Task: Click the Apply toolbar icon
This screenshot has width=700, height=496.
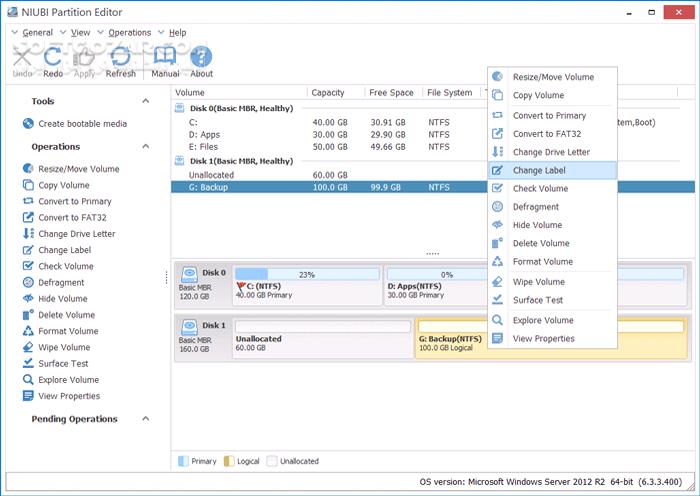Action: click(84, 57)
